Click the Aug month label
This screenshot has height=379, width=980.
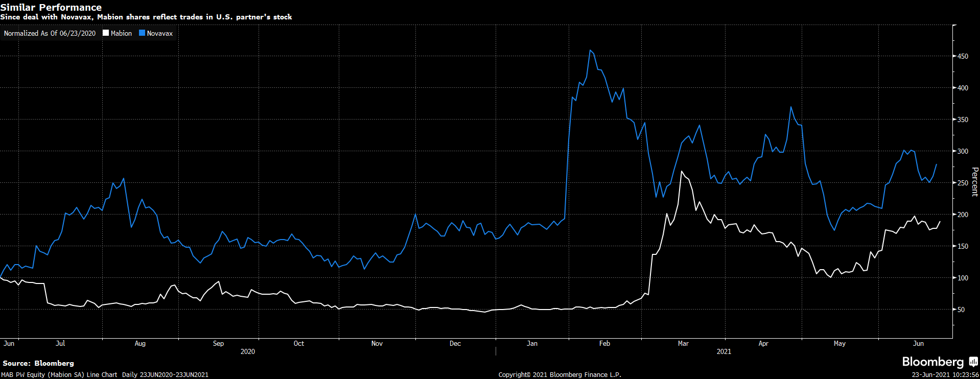click(x=140, y=343)
